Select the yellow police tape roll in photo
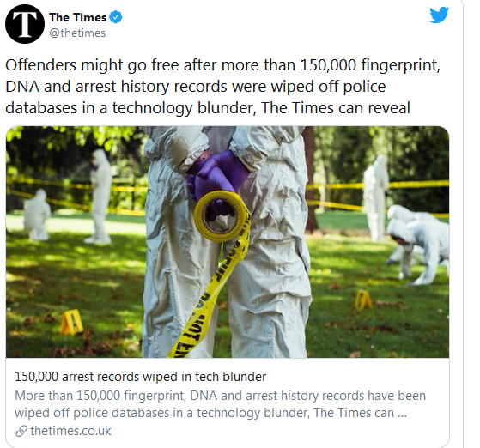 click(x=222, y=215)
